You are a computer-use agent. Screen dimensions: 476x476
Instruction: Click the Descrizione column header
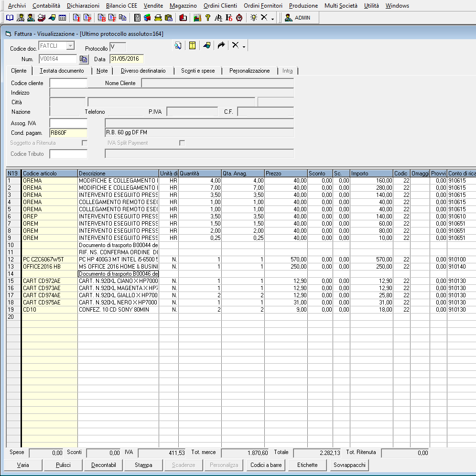pyautogui.click(x=118, y=173)
